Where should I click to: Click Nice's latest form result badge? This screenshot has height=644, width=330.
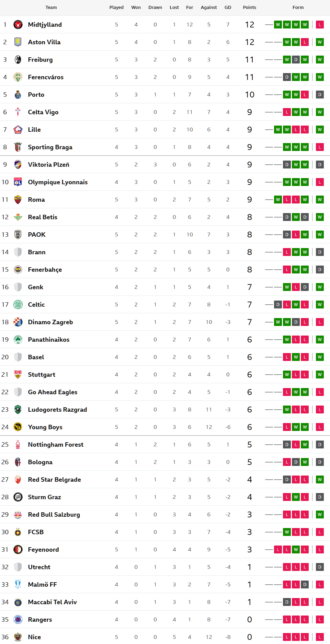320,637
